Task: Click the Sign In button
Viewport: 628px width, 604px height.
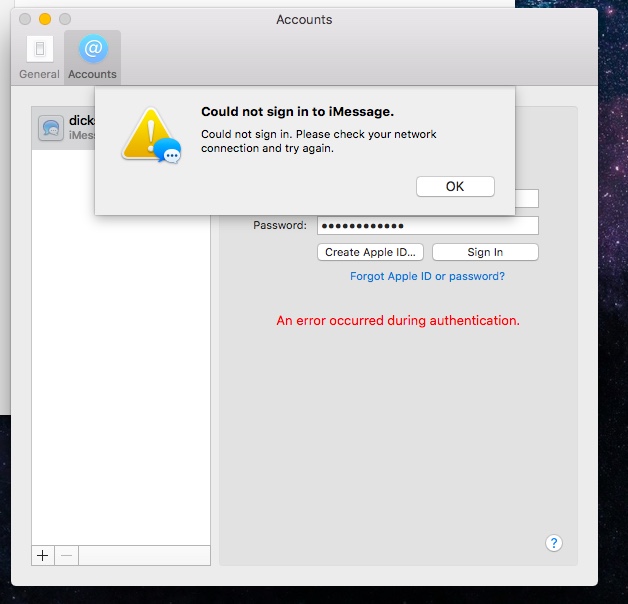Action: pyautogui.click(x=485, y=252)
